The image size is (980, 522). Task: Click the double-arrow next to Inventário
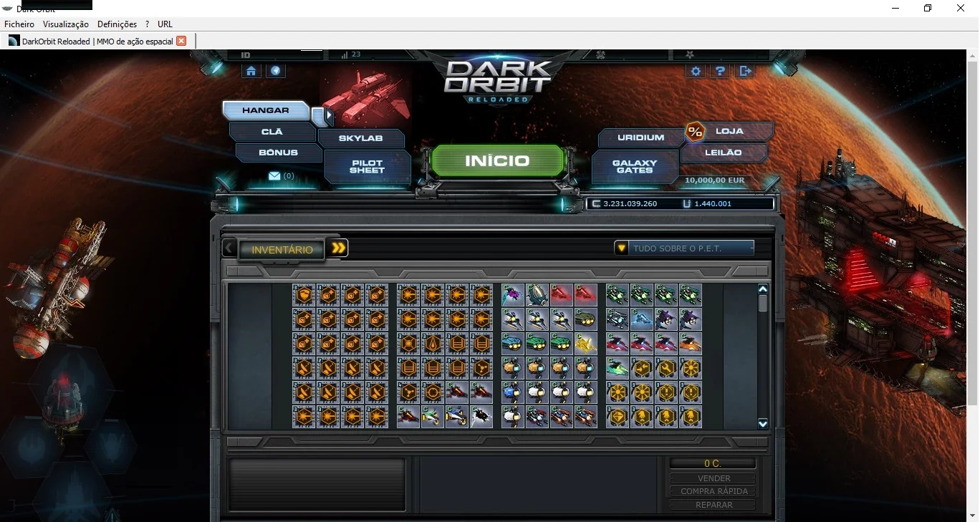point(338,248)
